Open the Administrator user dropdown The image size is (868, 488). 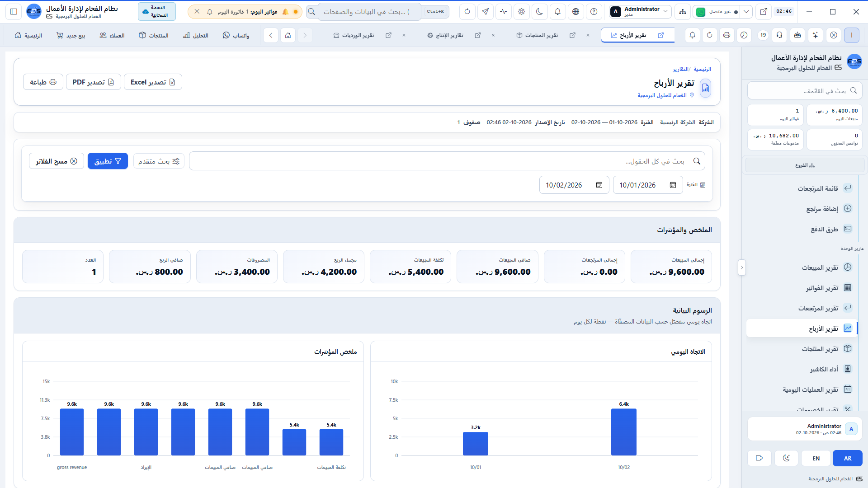640,12
